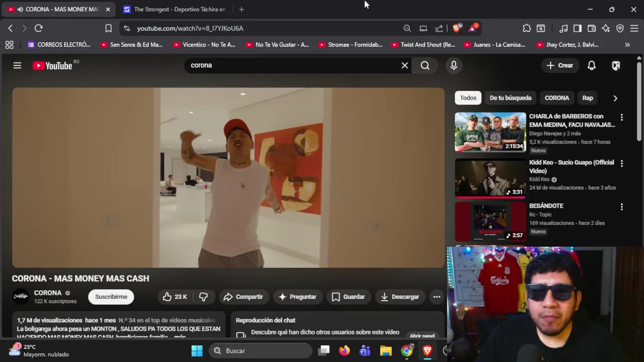
Task: Select the Rap filter chip
Action: point(588,98)
